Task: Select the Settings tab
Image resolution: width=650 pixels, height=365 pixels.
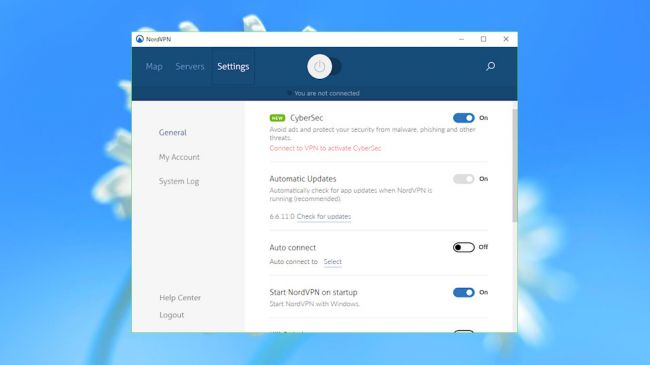Action: click(x=233, y=66)
